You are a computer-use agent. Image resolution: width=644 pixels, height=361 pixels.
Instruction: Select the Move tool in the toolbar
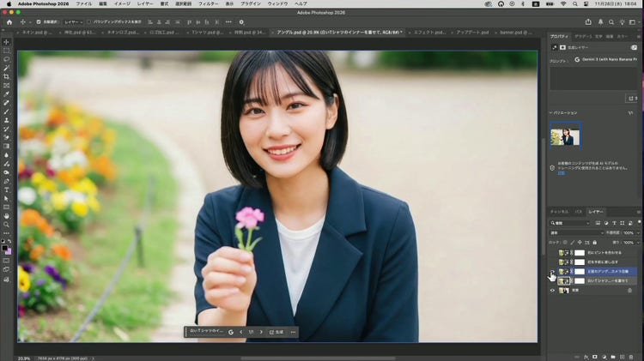click(7, 42)
